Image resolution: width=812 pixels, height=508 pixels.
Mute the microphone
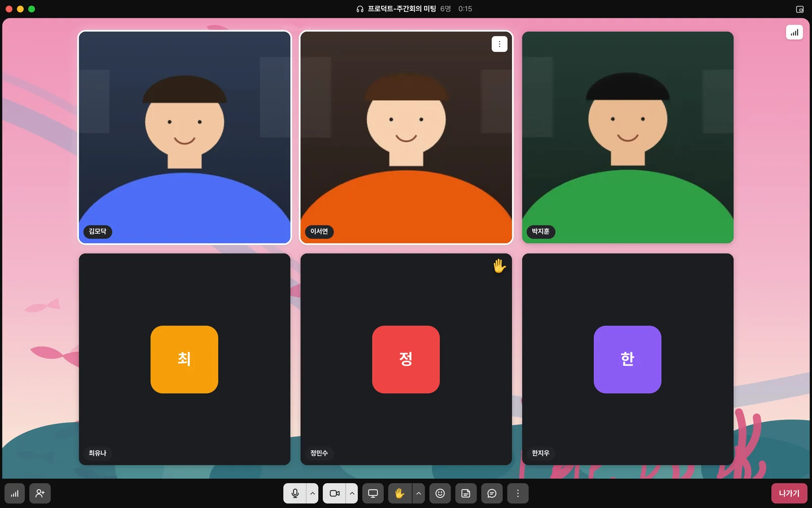click(295, 493)
